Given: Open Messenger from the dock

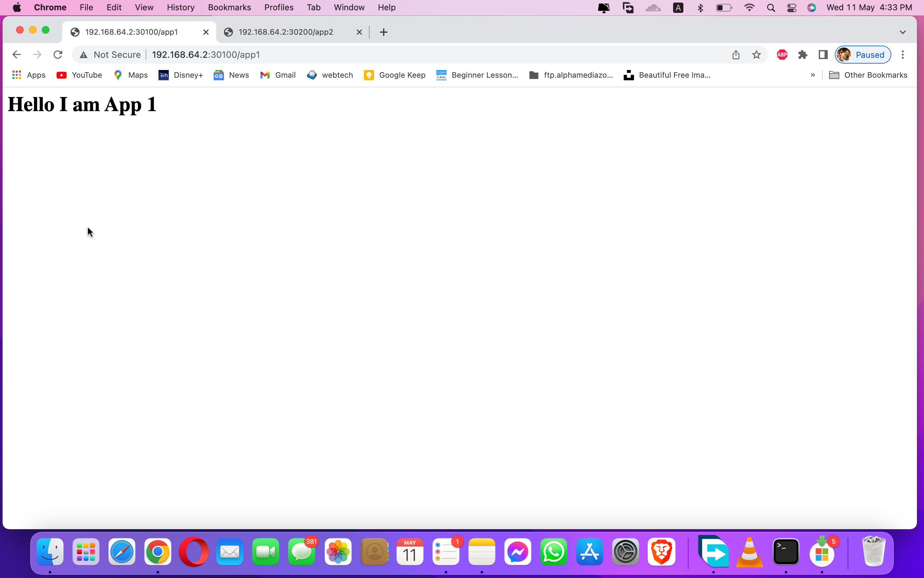Looking at the screenshot, I should point(518,552).
